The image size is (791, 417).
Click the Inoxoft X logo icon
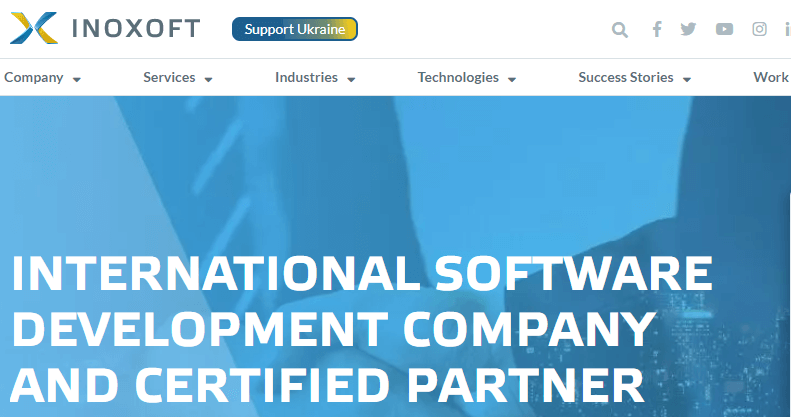pos(34,28)
